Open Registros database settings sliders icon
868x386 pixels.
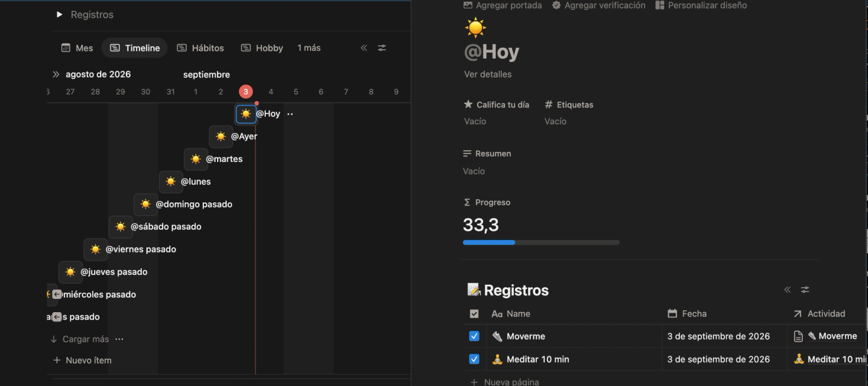[805, 289]
